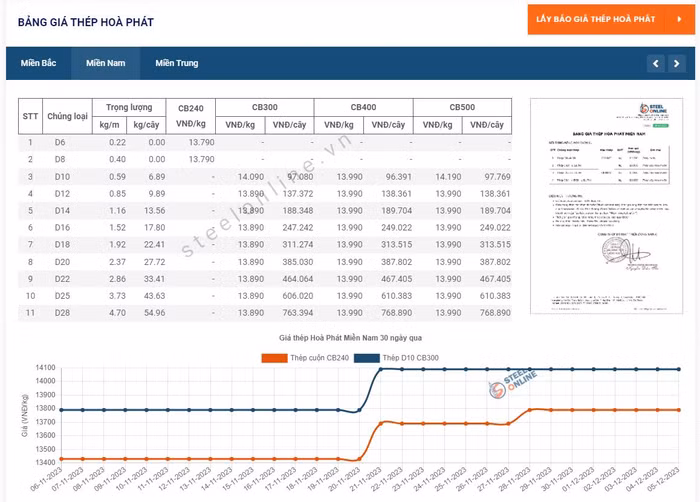Screen dimensions: 700x502
Task: Click the 05-12-2023 x-axis date label
Action: click(x=663, y=479)
